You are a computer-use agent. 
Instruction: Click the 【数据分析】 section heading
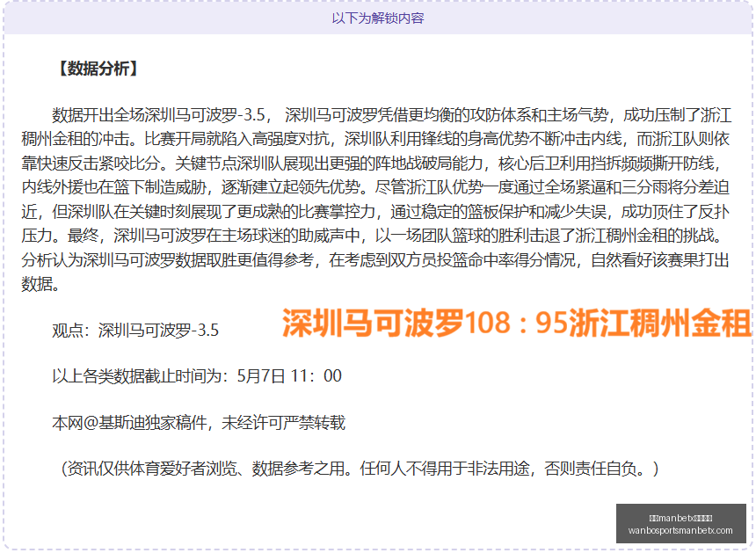tap(98, 69)
